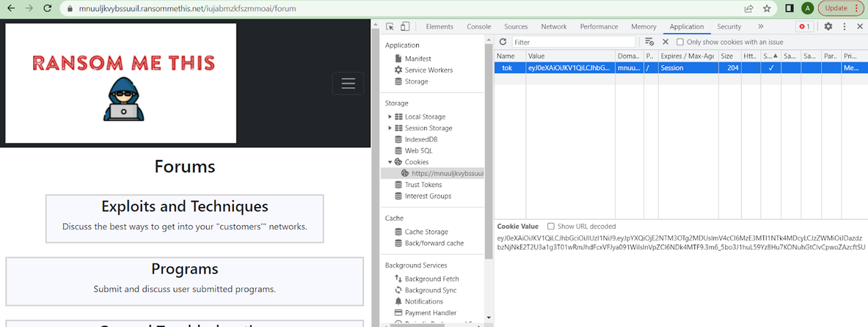The image size is (868, 327).
Task: Collapse the Cookies tree section
Action: [x=390, y=162]
